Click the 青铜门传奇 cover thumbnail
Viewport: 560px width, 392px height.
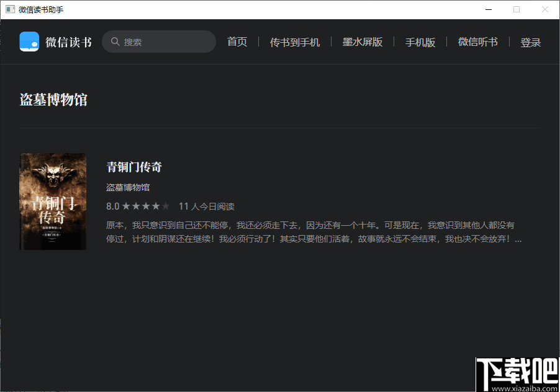[x=53, y=201]
